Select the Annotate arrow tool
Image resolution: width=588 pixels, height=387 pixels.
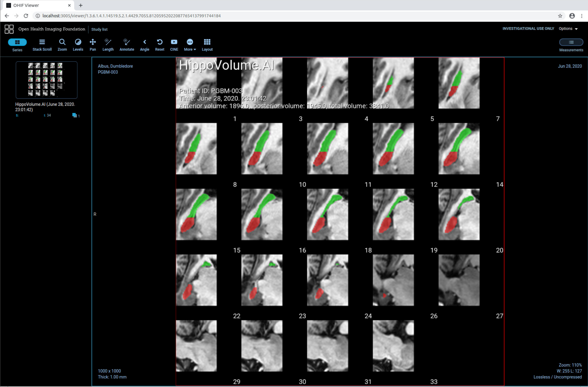click(x=127, y=45)
